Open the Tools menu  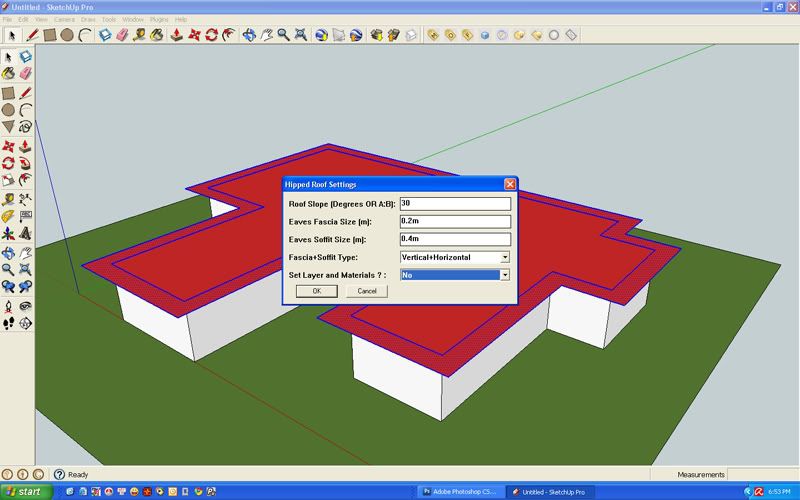point(109,19)
